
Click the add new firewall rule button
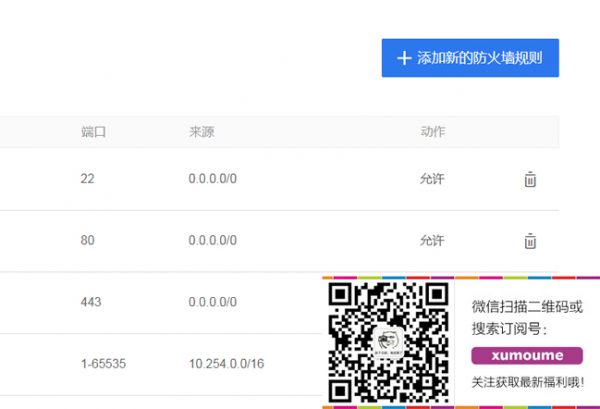(470, 58)
